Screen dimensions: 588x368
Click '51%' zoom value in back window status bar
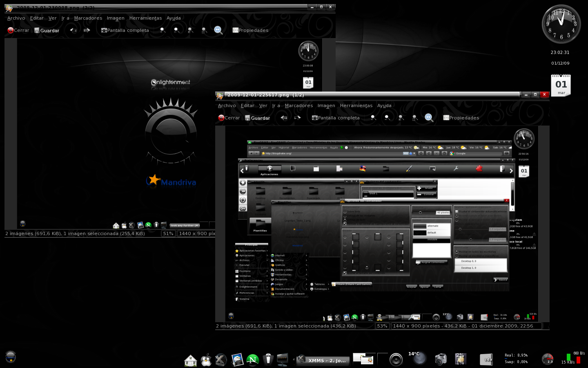[168, 233]
